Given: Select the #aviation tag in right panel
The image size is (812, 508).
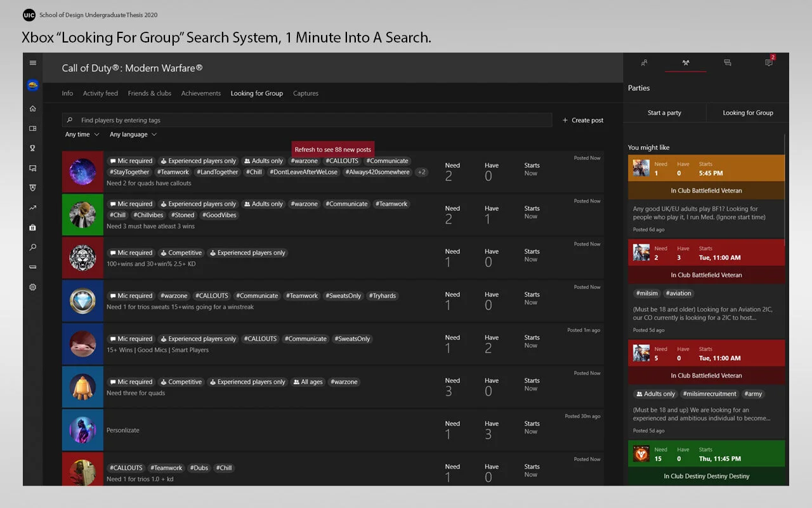Looking at the screenshot, I should pyautogui.click(x=679, y=293).
